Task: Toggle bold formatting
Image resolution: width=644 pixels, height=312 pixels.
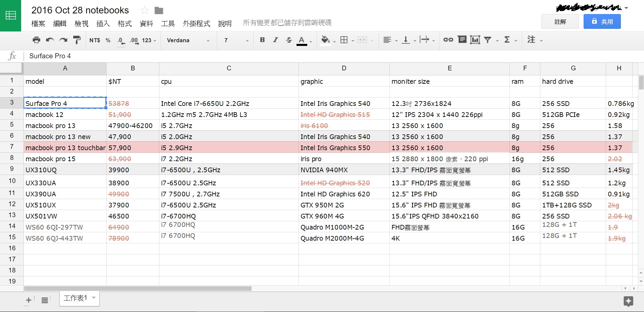Action: click(x=262, y=40)
